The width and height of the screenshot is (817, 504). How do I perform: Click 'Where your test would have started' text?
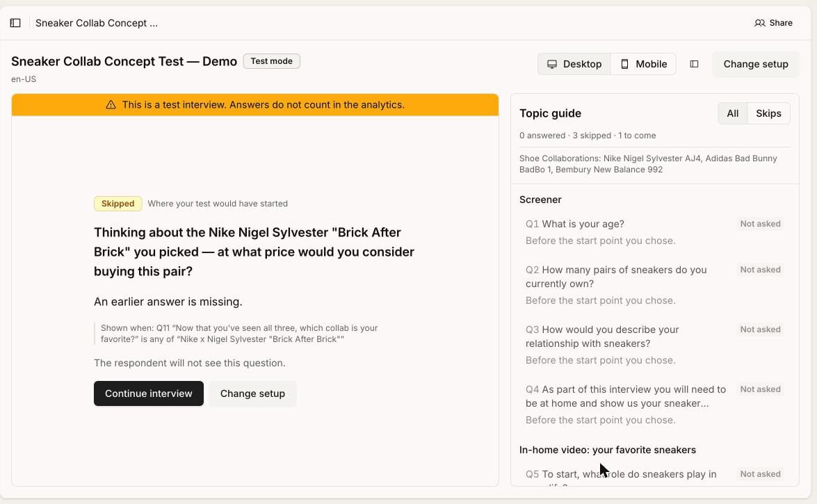point(217,204)
